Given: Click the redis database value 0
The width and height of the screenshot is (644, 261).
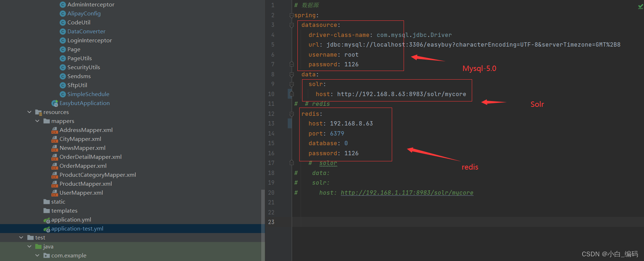Looking at the screenshot, I should click(346, 143).
